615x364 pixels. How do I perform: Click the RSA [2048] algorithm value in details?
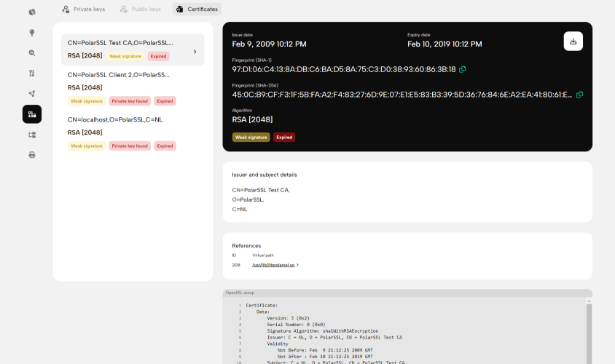tap(252, 119)
